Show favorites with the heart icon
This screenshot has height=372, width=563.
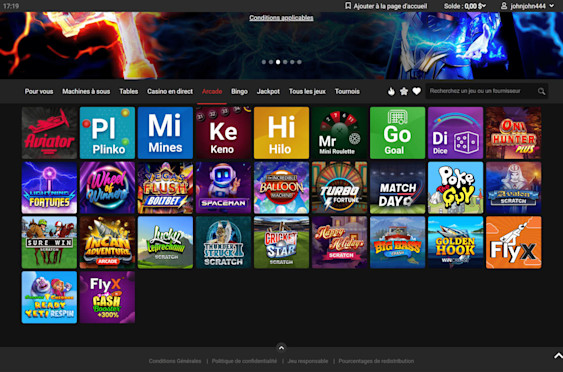click(x=417, y=91)
